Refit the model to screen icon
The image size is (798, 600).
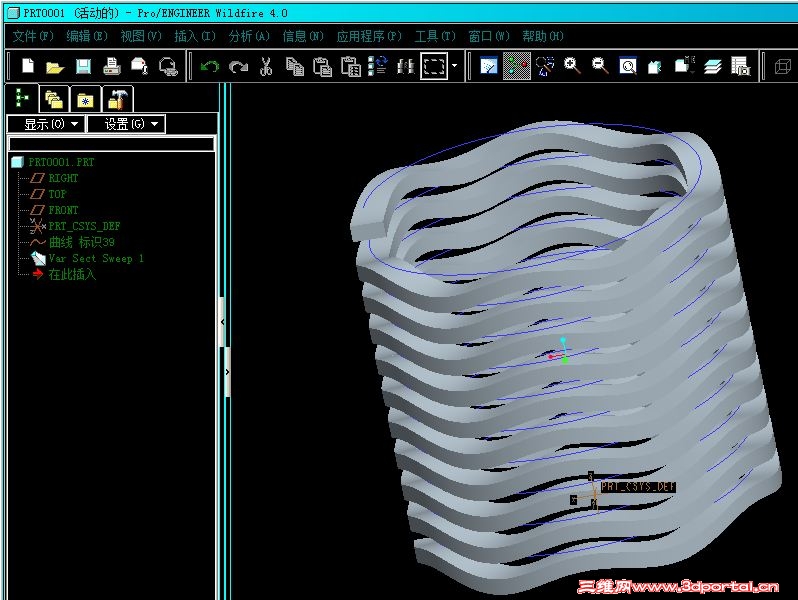point(628,67)
